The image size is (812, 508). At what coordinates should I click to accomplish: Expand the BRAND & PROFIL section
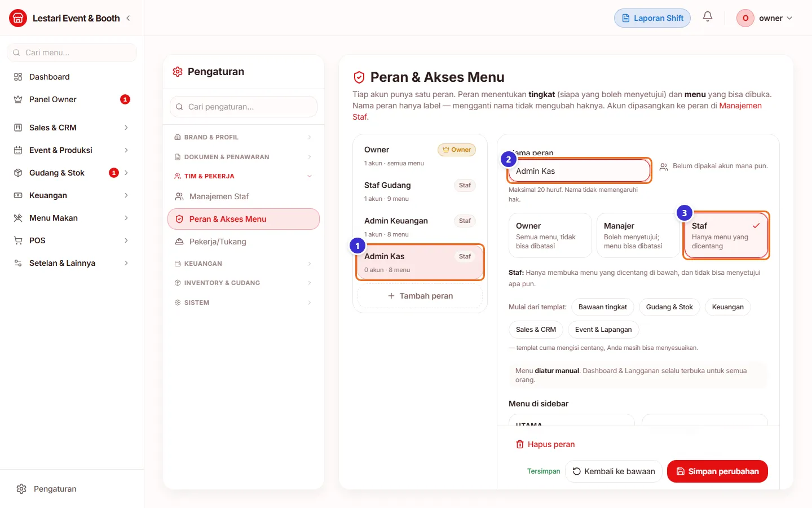243,137
